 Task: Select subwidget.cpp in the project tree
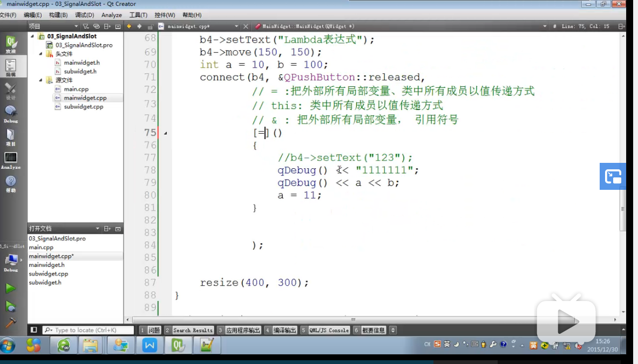(84, 107)
